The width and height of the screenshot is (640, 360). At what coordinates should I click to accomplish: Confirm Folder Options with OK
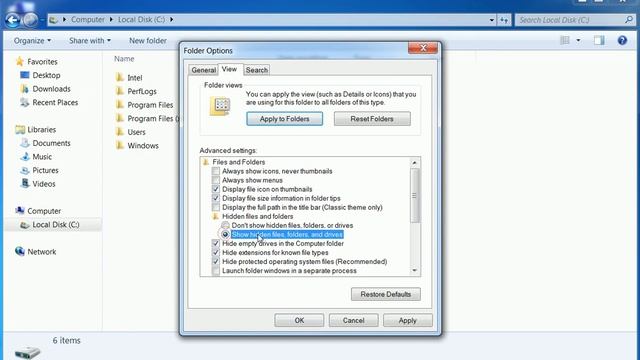[299, 320]
